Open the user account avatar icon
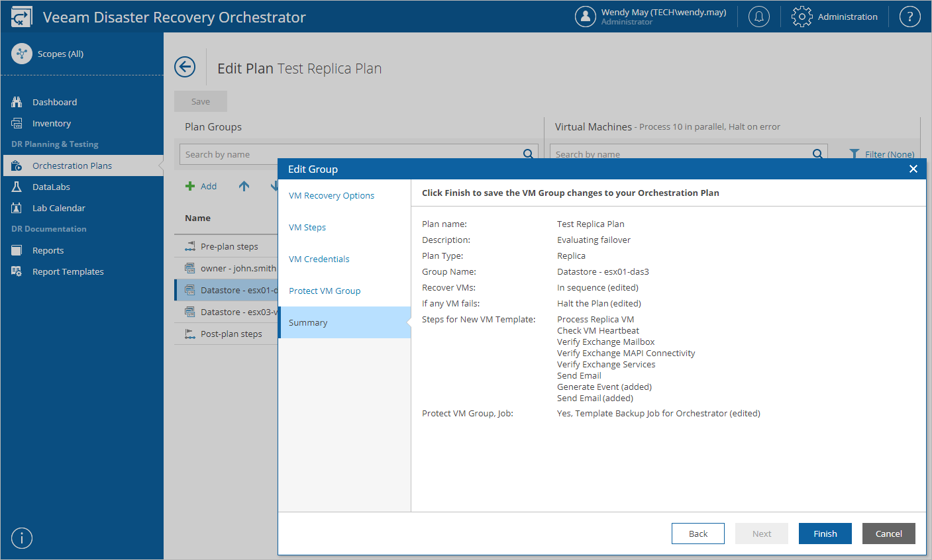This screenshot has height=560, width=932. pyautogui.click(x=586, y=17)
